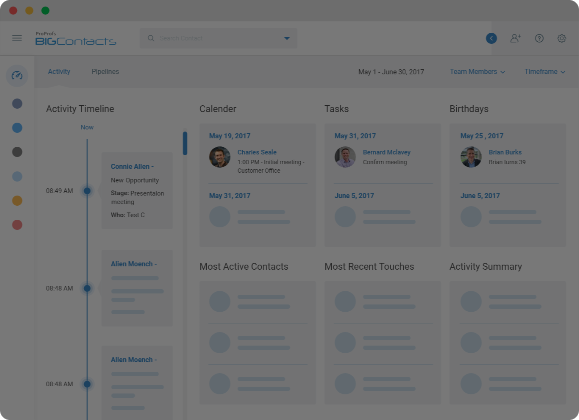Open the Connie Allen activity link
Viewport: 579px width, 420px height.
(x=132, y=167)
